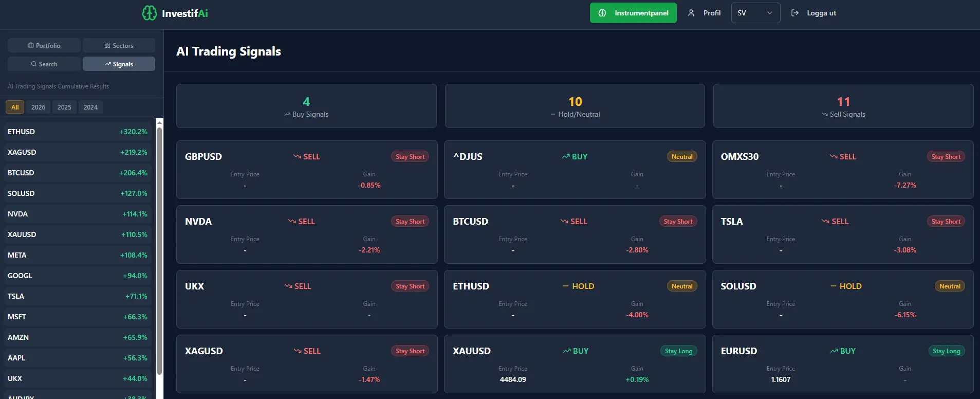This screenshot has height=399, width=980.
Task: Click Stay Long badge on EURUSD card
Action: [946, 351]
